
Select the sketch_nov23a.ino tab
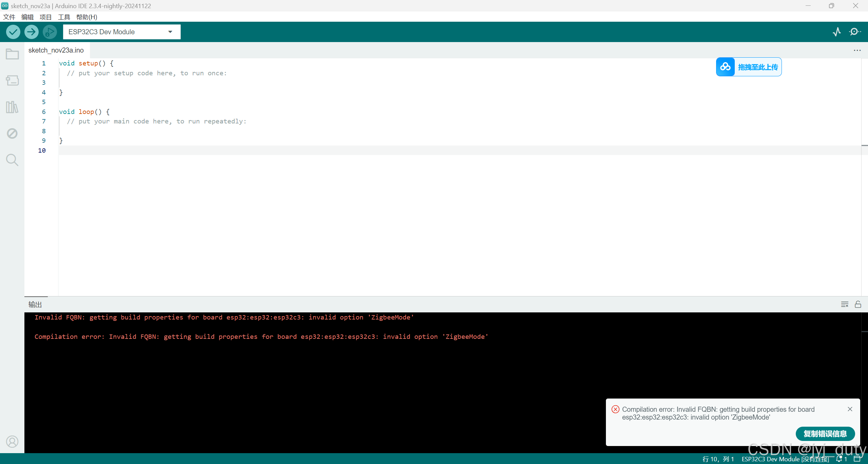coord(56,50)
